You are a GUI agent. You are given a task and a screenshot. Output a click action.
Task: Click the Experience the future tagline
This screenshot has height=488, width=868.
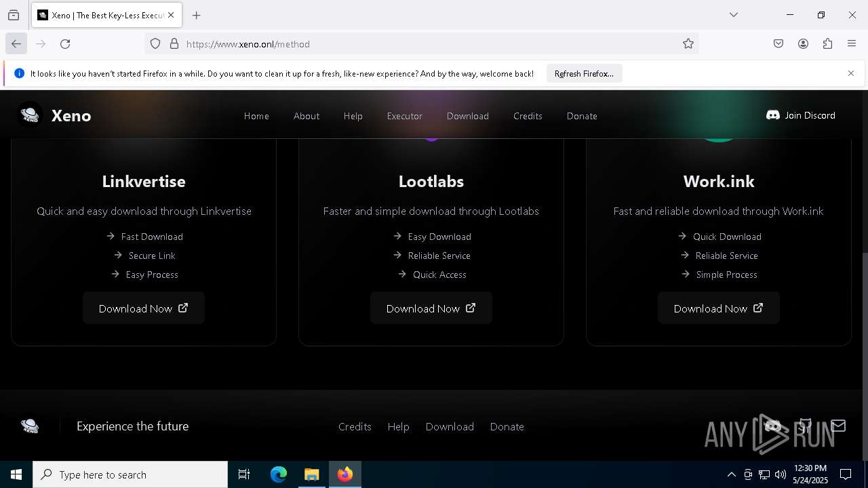(133, 426)
